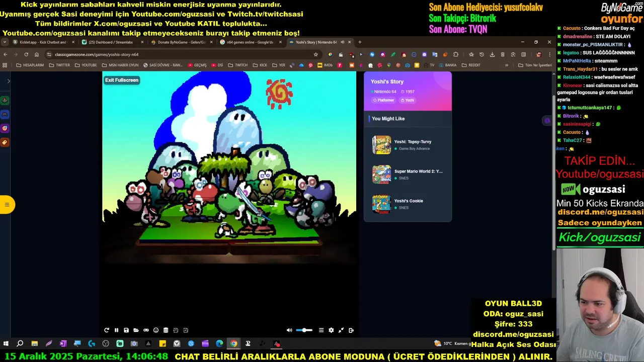Viewport: 644px width, 362px height.
Task: Go back in browser history
Action: point(5,54)
